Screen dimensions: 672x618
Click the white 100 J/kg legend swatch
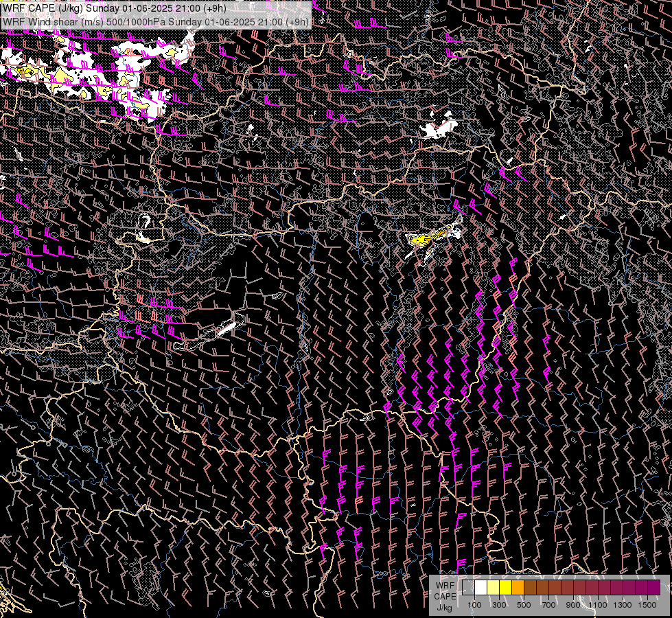coord(481,587)
